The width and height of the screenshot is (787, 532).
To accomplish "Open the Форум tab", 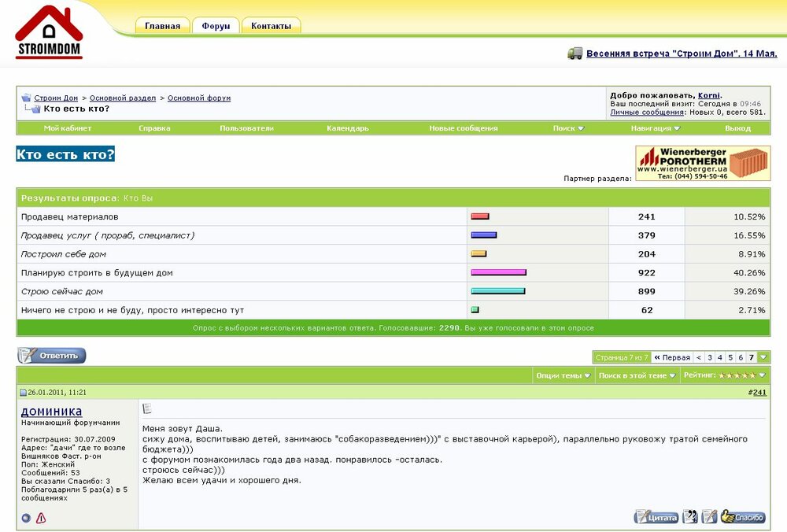I will 216,26.
